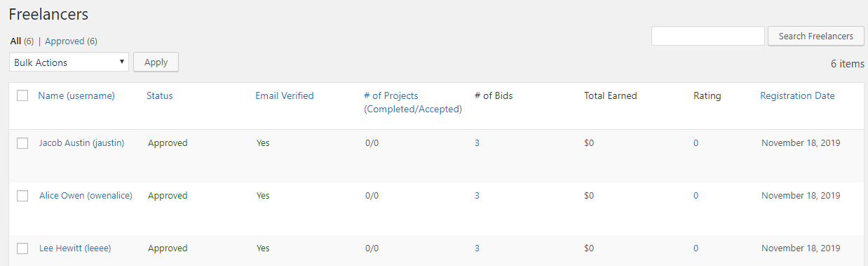Open Alice Owen (owenalice) profile link
The width and height of the screenshot is (868, 266).
(86, 195)
